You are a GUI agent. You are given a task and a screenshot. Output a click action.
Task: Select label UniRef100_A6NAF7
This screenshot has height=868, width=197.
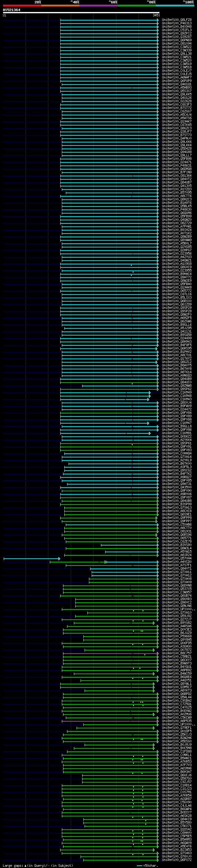point(177,77)
